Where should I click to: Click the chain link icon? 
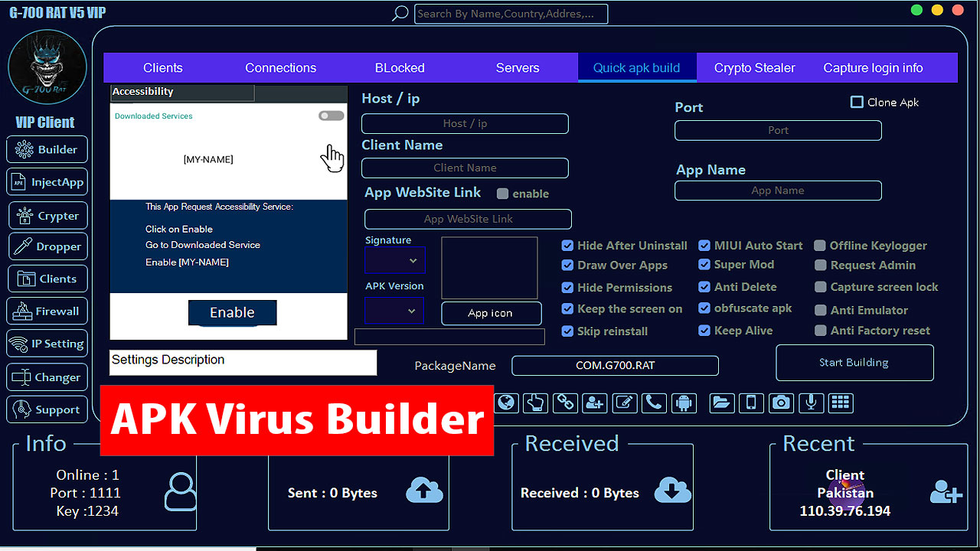[x=565, y=403]
